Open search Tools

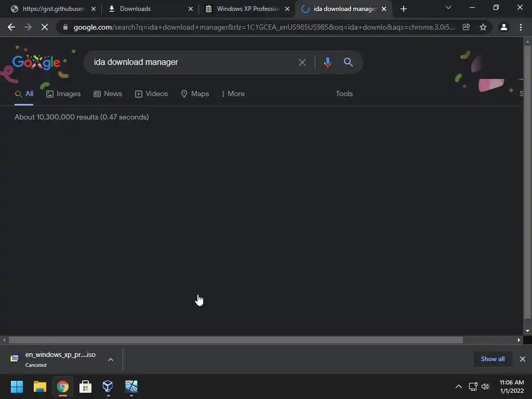(x=344, y=94)
